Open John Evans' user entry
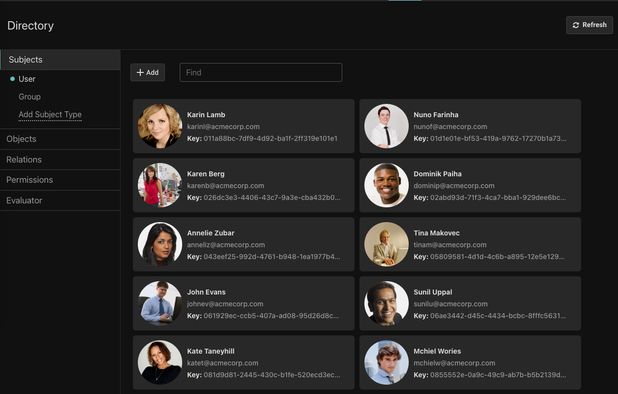 (244, 303)
